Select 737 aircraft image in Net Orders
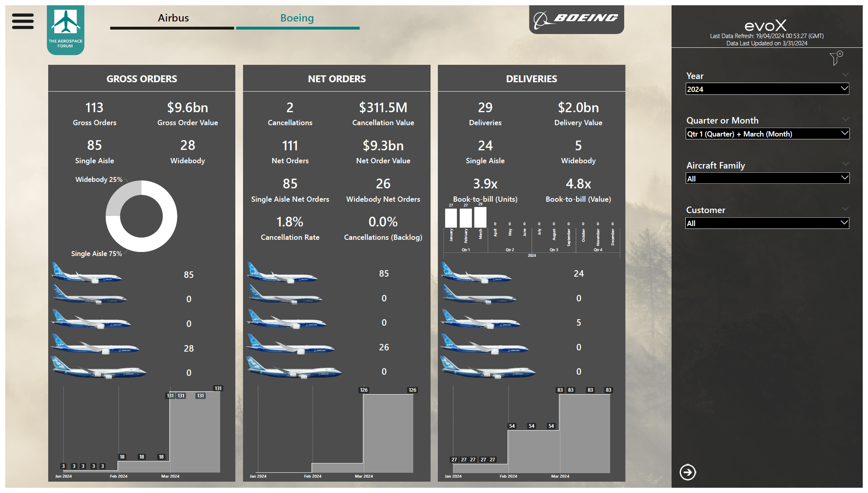 click(x=282, y=273)
